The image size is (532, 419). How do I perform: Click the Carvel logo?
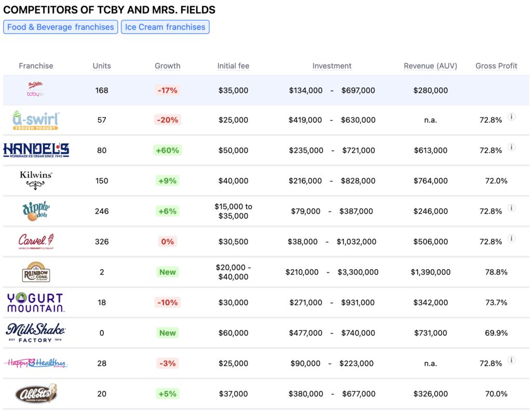pos(36,241)
